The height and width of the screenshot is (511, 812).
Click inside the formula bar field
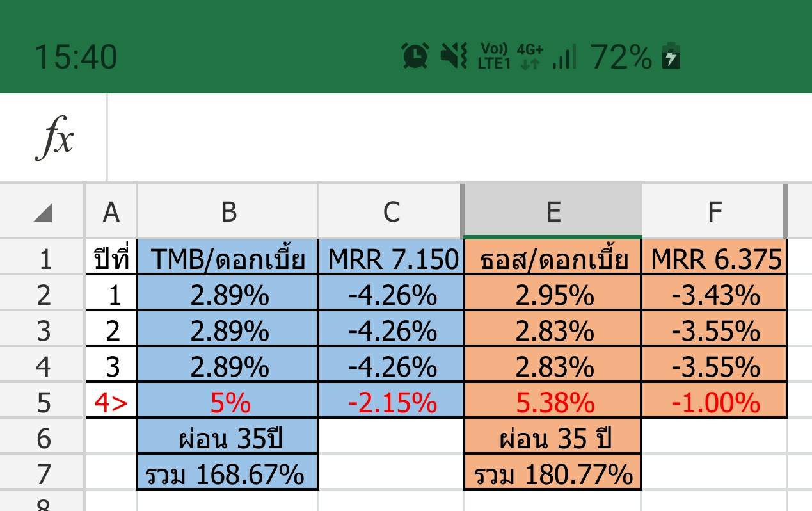(448, 138)
